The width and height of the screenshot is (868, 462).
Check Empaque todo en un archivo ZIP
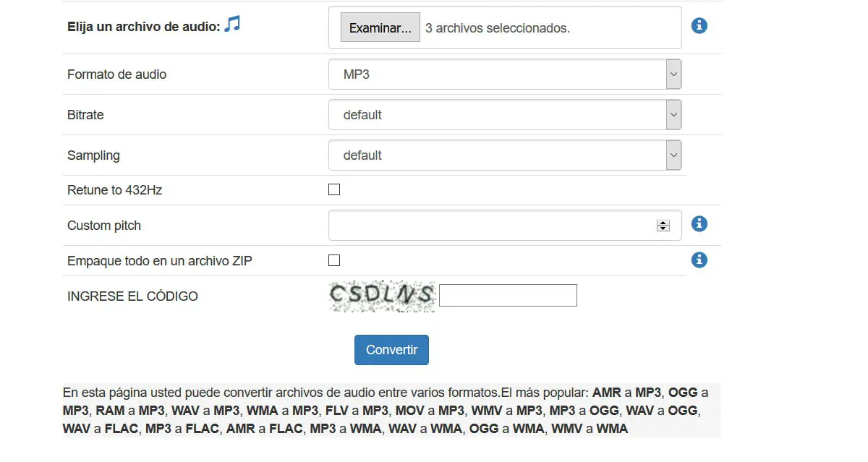click(x=334, y=260)
